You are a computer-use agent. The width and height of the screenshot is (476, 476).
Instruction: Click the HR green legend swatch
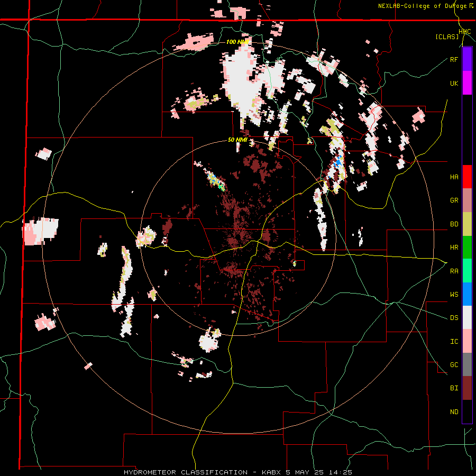(467, 247)
